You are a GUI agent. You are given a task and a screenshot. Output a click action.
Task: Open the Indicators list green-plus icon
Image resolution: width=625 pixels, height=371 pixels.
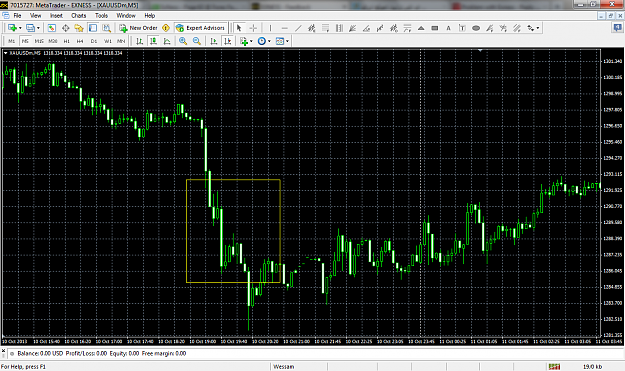[x=244, y=41]
